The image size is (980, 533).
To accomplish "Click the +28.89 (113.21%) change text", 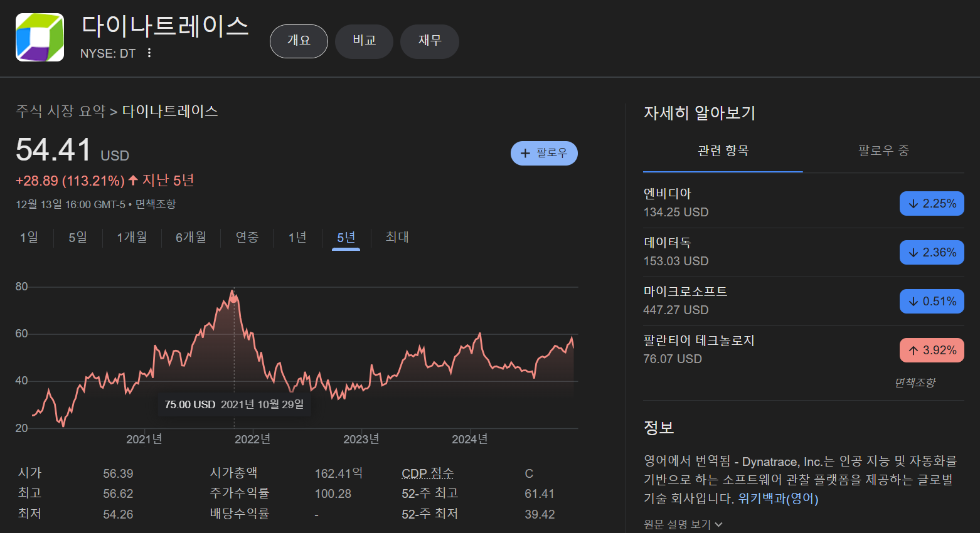I will coord(70,181).
